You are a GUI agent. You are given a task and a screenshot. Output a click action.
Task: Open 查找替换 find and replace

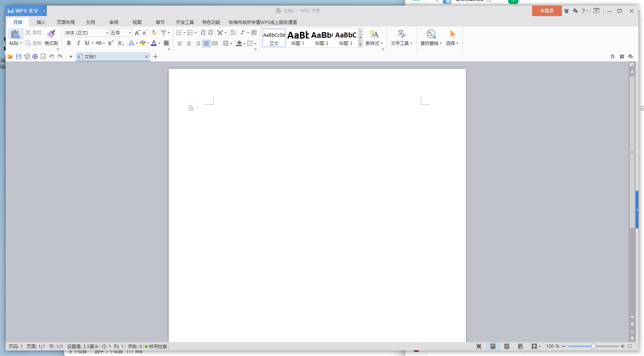coord(431,38)
